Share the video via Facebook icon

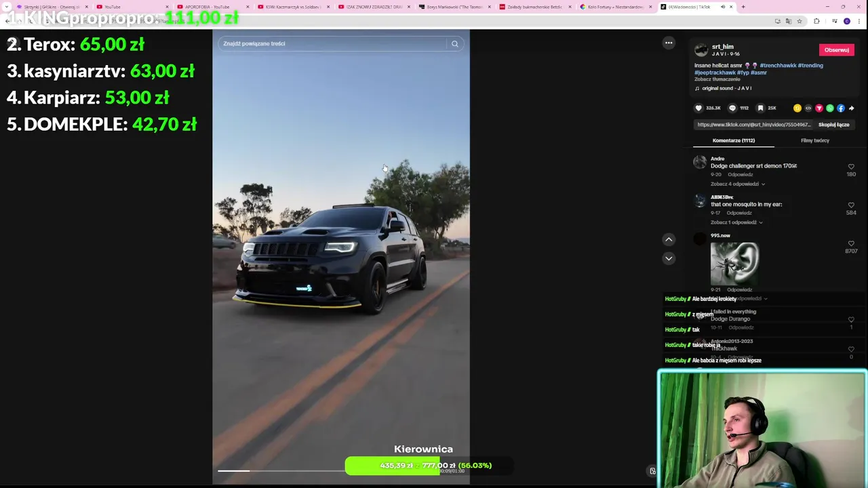coord(841,108)
